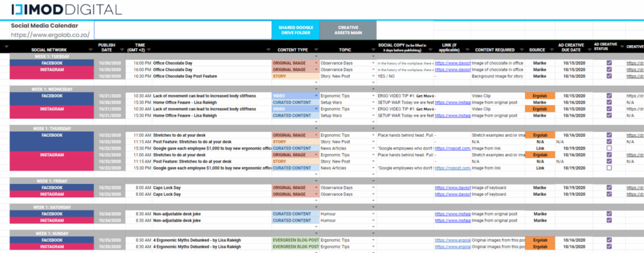Toggle status checkbox for Facebook Caps Lock Day
Viewport: 644px width, 253px height.
point(609,187)
